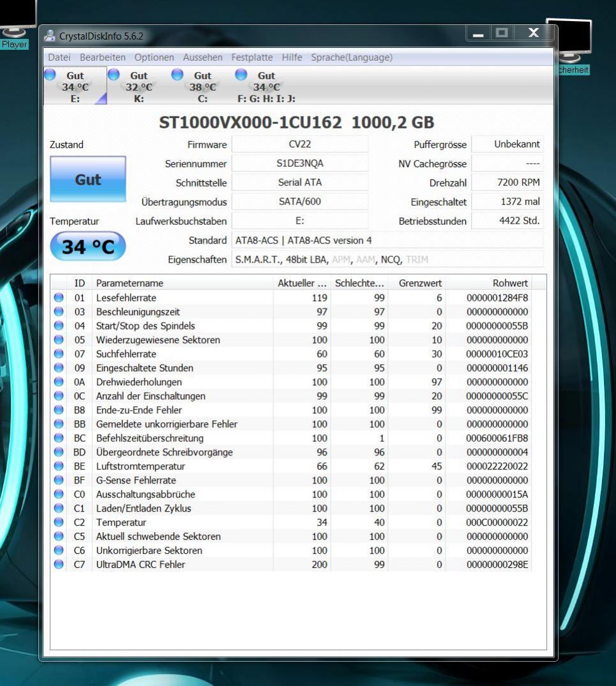
Task: Click the 34 °C temperature button
Action: click(x=88, y=247)
